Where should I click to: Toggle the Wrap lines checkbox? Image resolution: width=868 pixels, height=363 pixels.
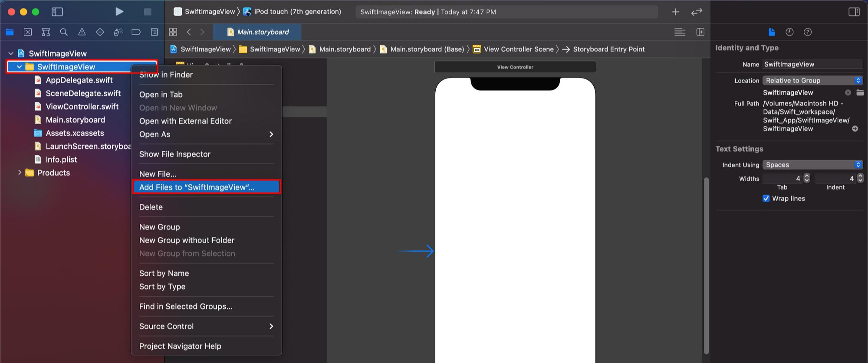[766, 199]
